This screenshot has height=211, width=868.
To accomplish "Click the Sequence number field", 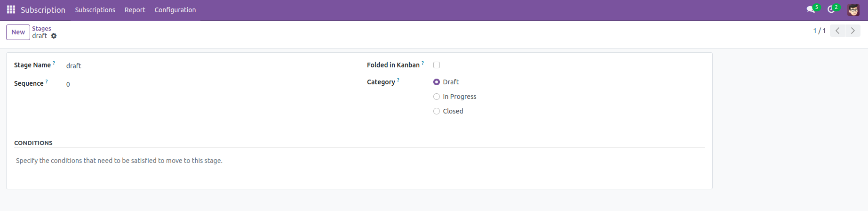I will coord(207,84).
